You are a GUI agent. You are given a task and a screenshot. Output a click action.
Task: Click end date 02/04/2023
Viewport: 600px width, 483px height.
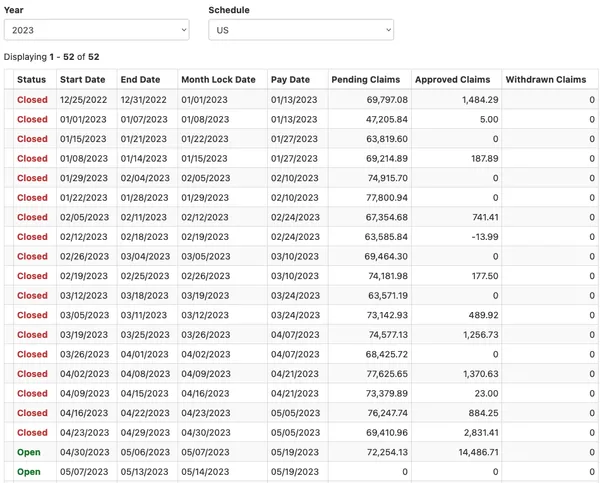coord(145,178)
